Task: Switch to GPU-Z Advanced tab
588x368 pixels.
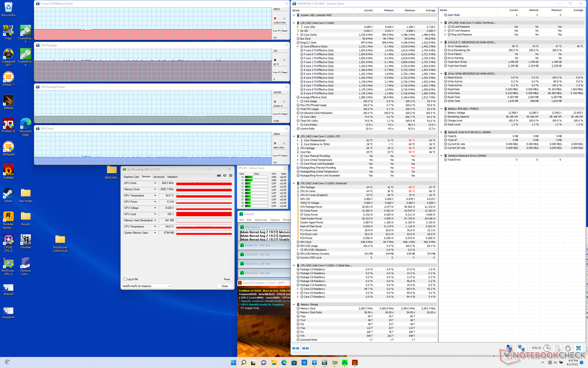Action: coord(159,177)
